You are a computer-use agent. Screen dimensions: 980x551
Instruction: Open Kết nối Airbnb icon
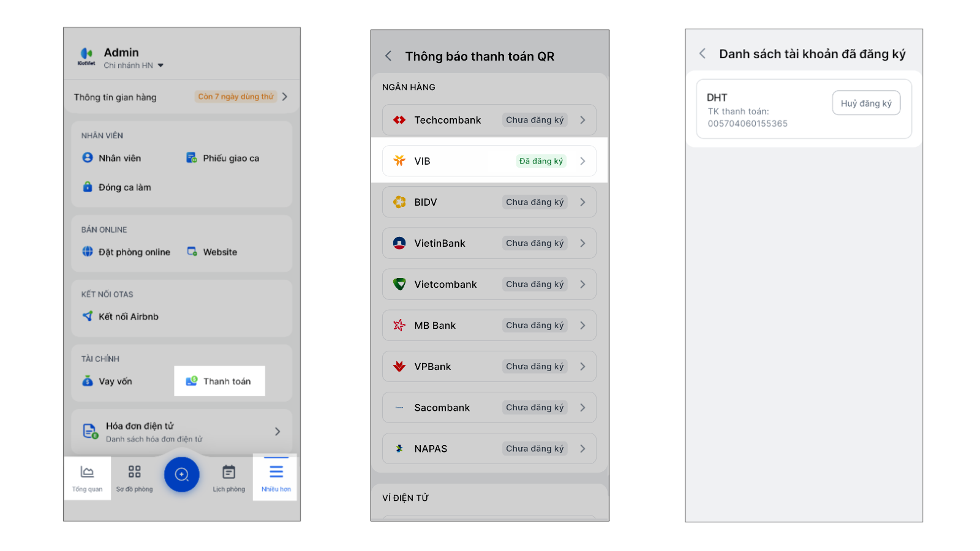pyautogui.click(x=88, y=317)
